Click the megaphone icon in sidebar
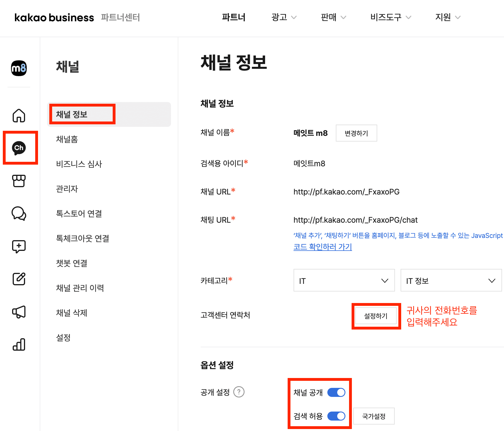The height and width of the screenshot is (431, 504). pos(19,312)
